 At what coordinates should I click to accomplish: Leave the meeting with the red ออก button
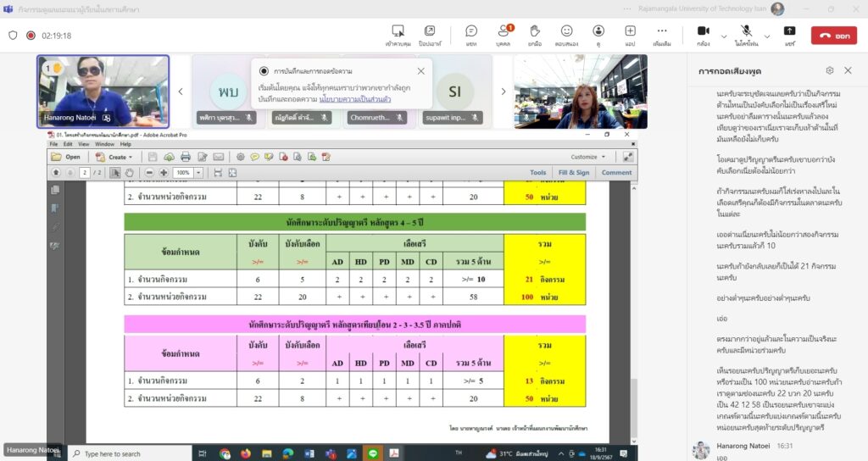[834, 36]
